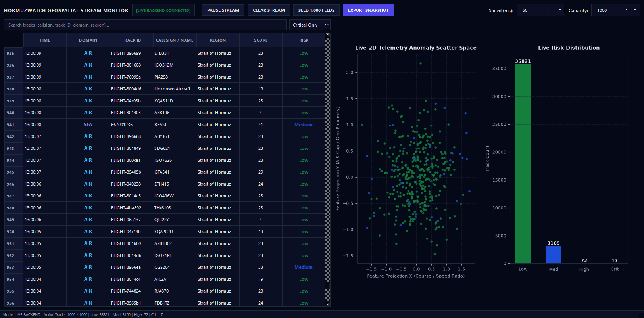Click AIR domain in PIA258 row
Viewport: 644px width, 318px height.
pos(88,77)
